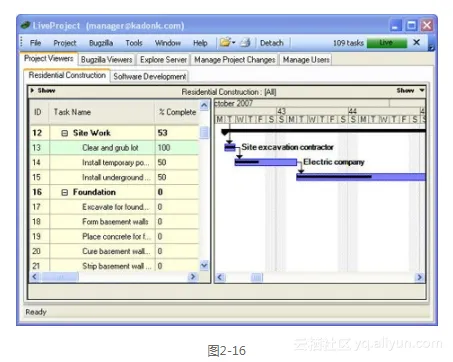Image resolution: width=453 pixels, height=362 pixels.
Task: Click the vertical scrollbar thumb of task table
Action: click(204, 132)
